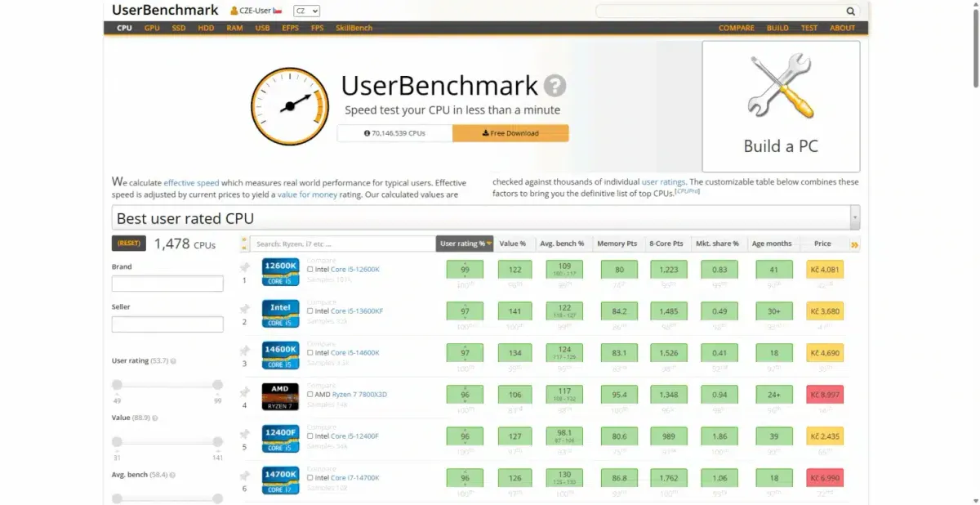Click the CPU search field
This screenshot has width=980, height=505.
[343, 243]
